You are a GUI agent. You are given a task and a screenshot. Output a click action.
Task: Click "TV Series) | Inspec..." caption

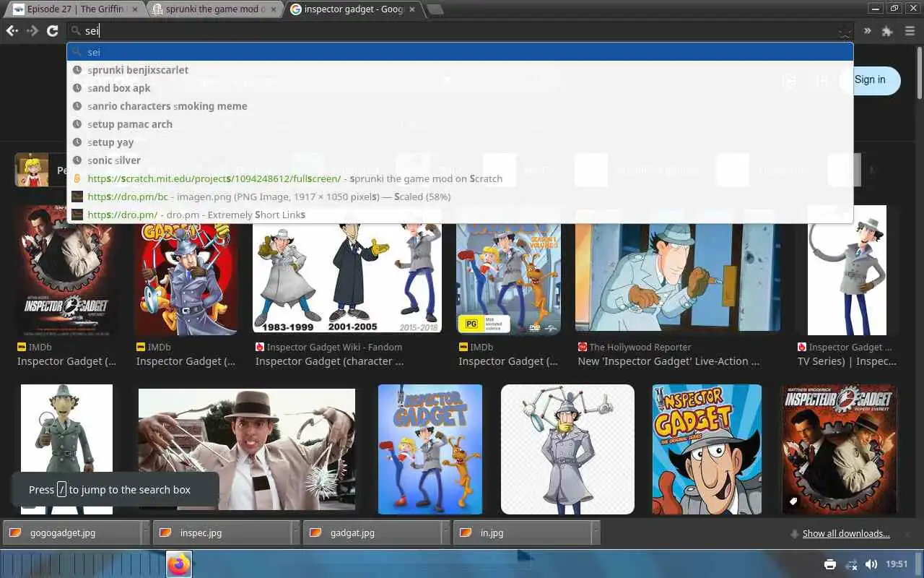pos(847,361)
